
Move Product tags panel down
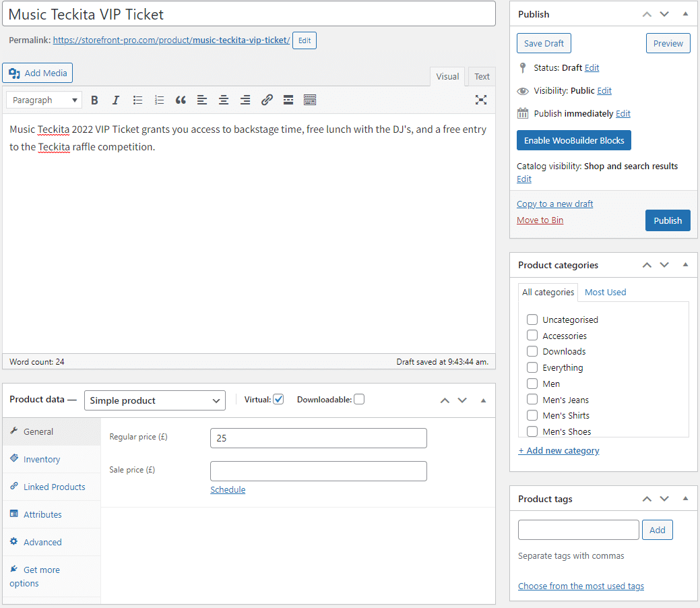tap(664, 499)
